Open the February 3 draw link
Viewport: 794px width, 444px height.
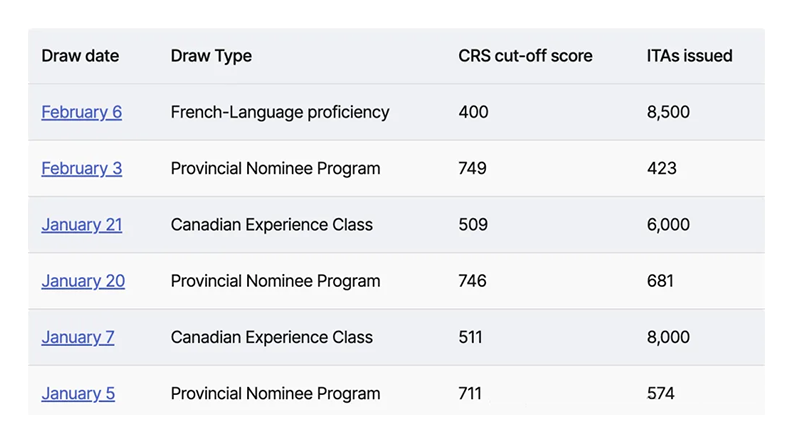82,168
